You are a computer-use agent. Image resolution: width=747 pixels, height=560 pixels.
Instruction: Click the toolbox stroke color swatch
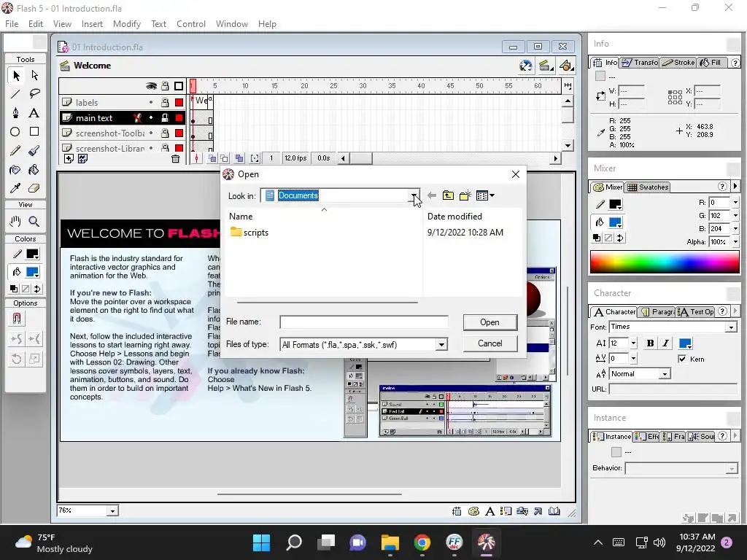[x=32, y=254]
